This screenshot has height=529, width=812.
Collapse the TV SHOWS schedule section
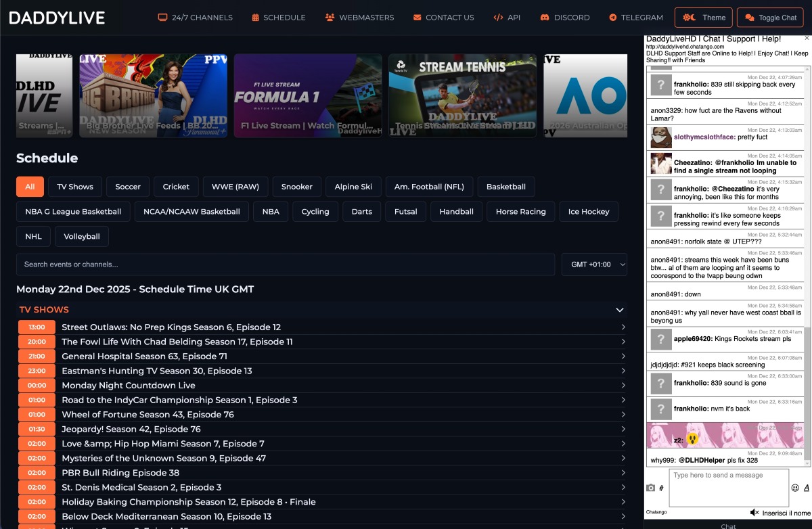click(x=619, y=309)
